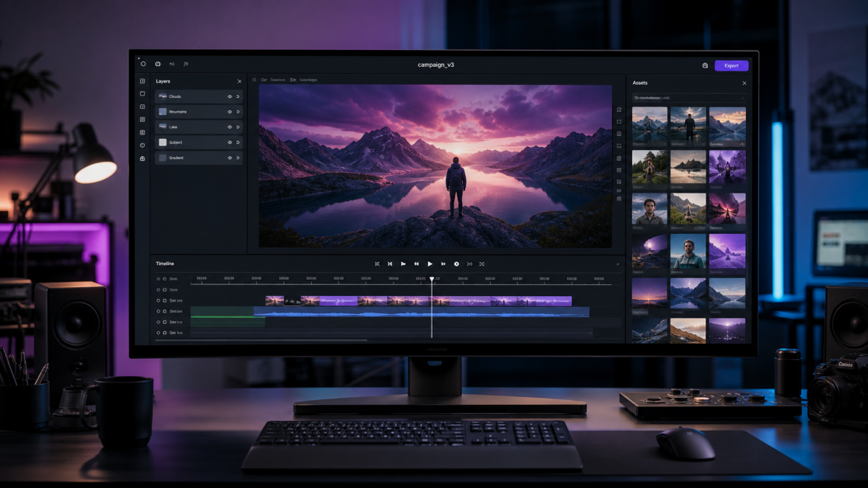Click the horizontal scrollbar under the timeline
This screenshot has height=488, width=868.
(261, 340)
